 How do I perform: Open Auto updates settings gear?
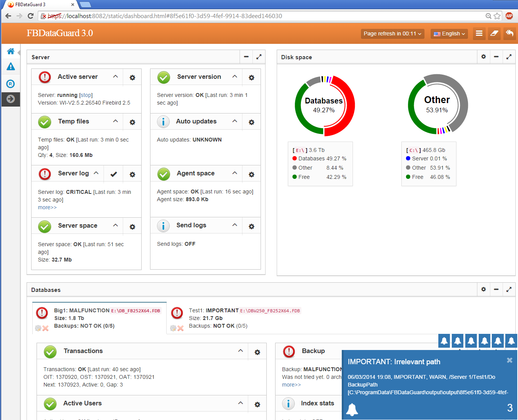(x=252, y=122)
